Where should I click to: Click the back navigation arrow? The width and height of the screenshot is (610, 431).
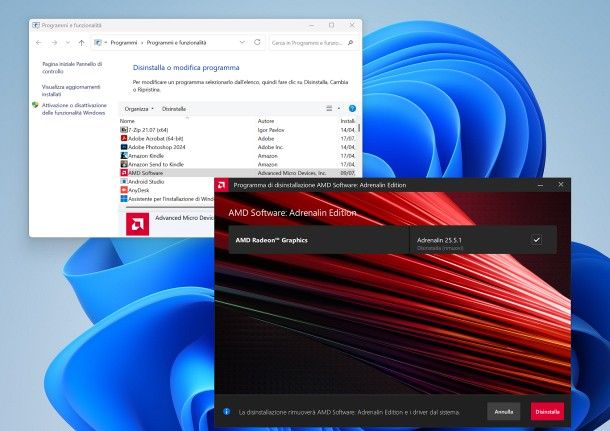tap(39, 43)
